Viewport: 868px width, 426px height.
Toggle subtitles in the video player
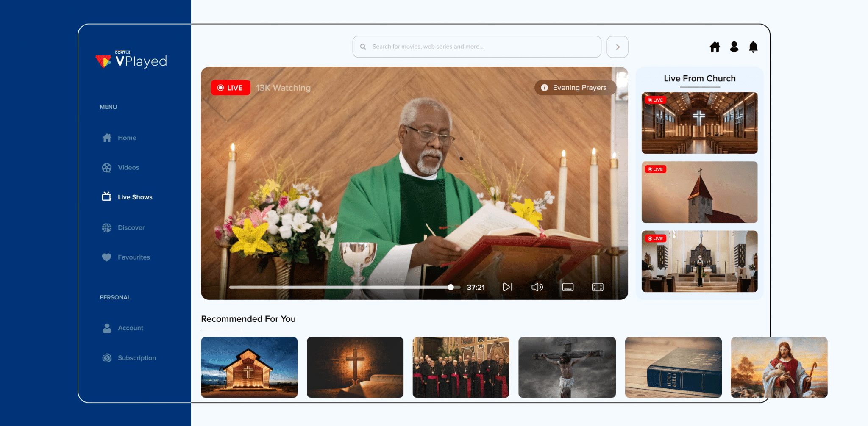pyautogui.click(x=568, y=287)
